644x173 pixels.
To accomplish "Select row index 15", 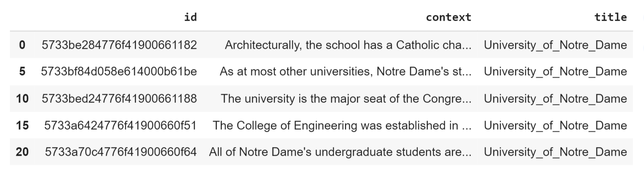I will pyautogui.click(x=22, y=125).
